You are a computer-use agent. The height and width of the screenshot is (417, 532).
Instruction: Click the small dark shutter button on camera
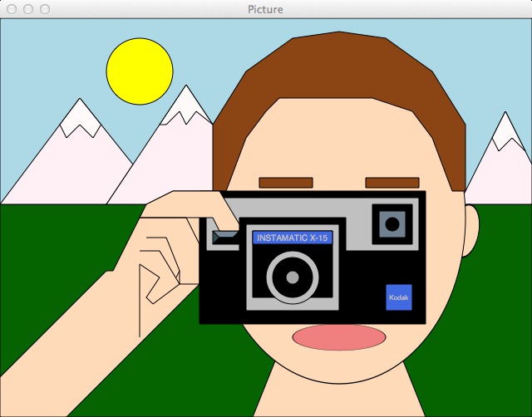224,238
